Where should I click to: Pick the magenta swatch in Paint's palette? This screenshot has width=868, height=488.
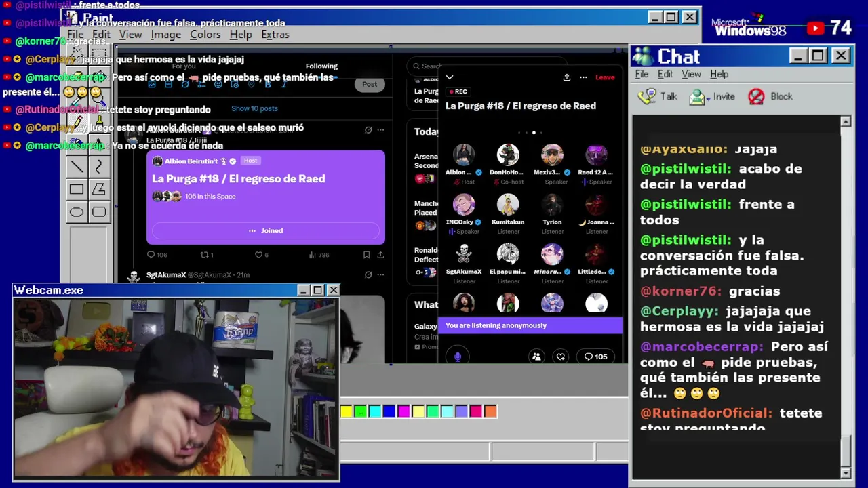coord(403,411)
